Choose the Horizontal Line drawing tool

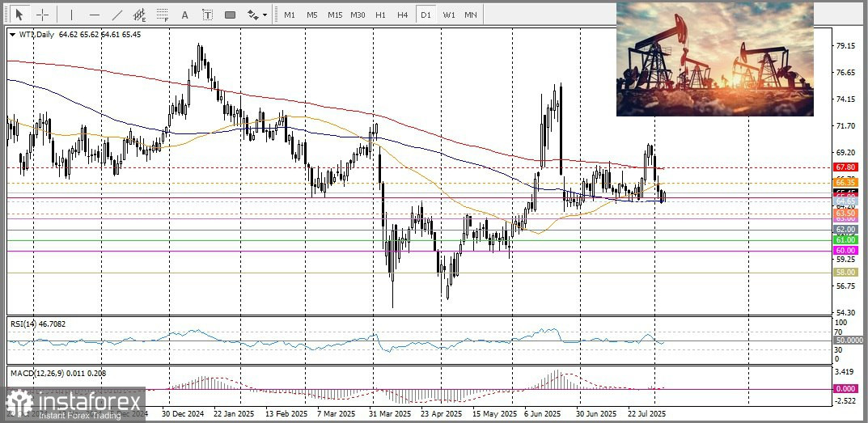coord(95,15)
